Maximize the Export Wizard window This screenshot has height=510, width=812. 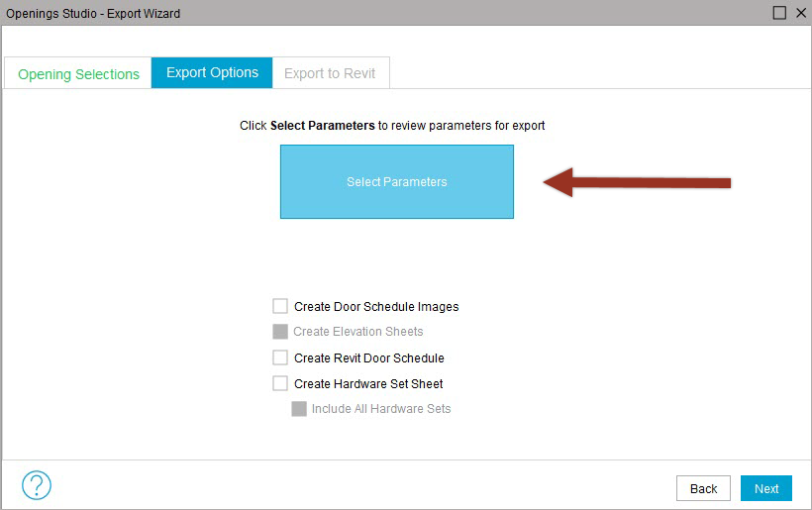tap(779, 13)
